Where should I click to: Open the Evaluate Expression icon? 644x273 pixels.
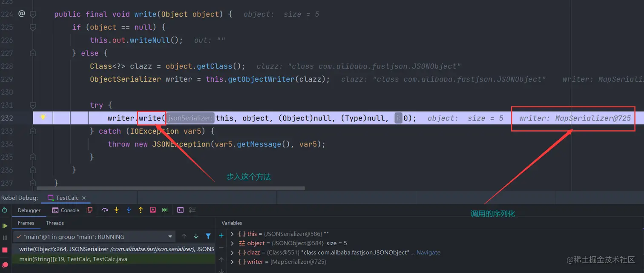[x=180, y=210]
